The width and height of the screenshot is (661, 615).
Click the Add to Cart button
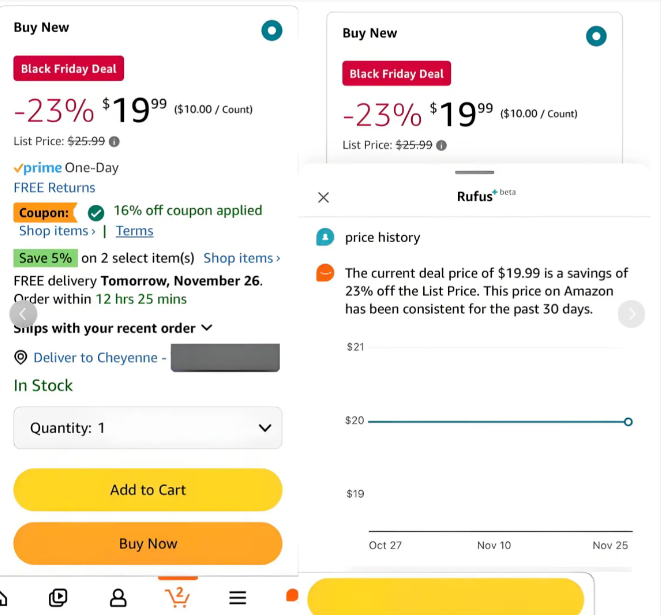coord(148,490)
